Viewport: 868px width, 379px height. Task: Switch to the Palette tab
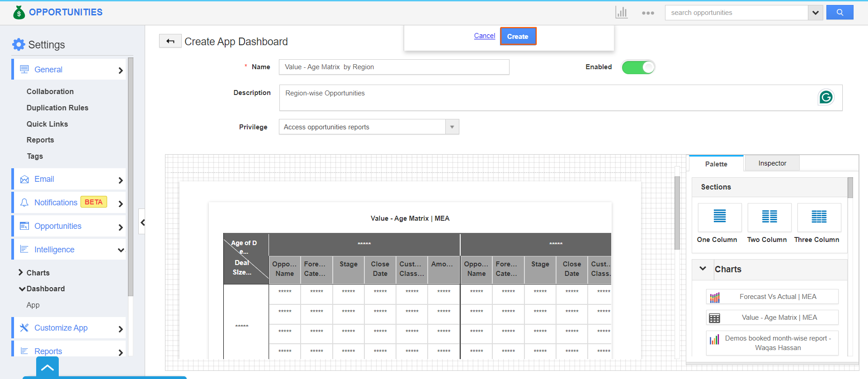click(716, 164)
